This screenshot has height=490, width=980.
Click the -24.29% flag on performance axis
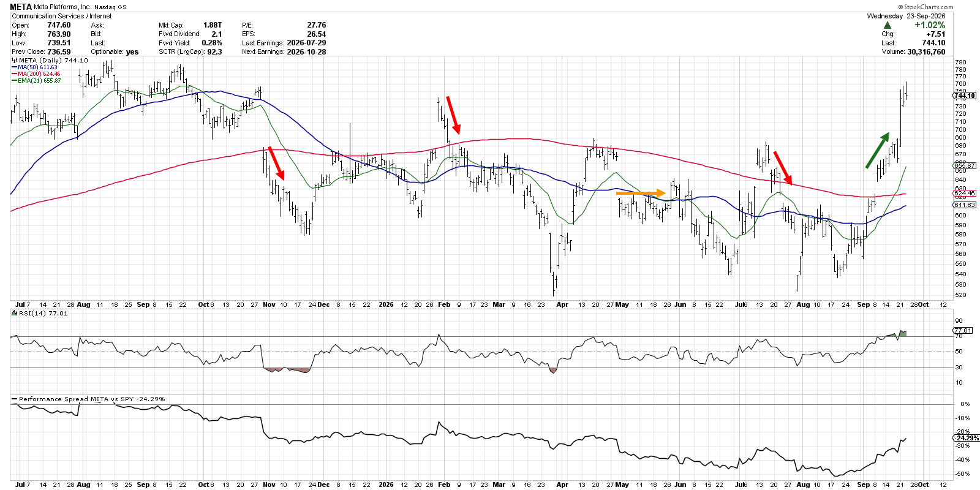pyautogui.click(x=967, y=439)
